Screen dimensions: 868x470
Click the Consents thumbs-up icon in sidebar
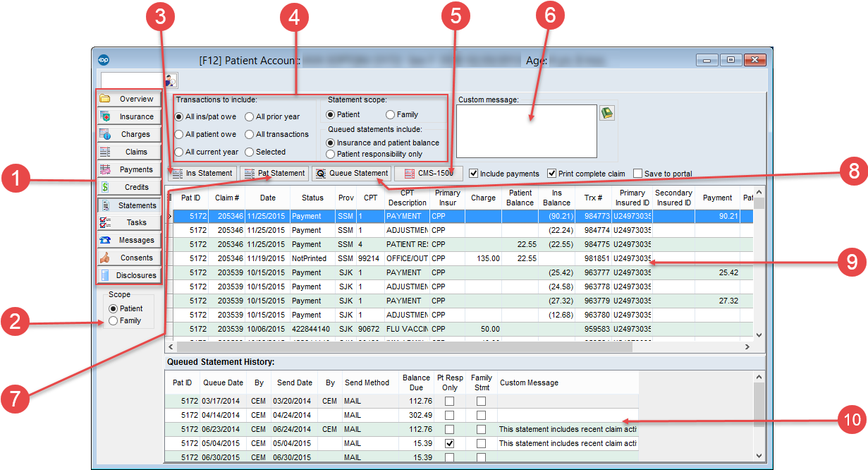click(106, 258)
